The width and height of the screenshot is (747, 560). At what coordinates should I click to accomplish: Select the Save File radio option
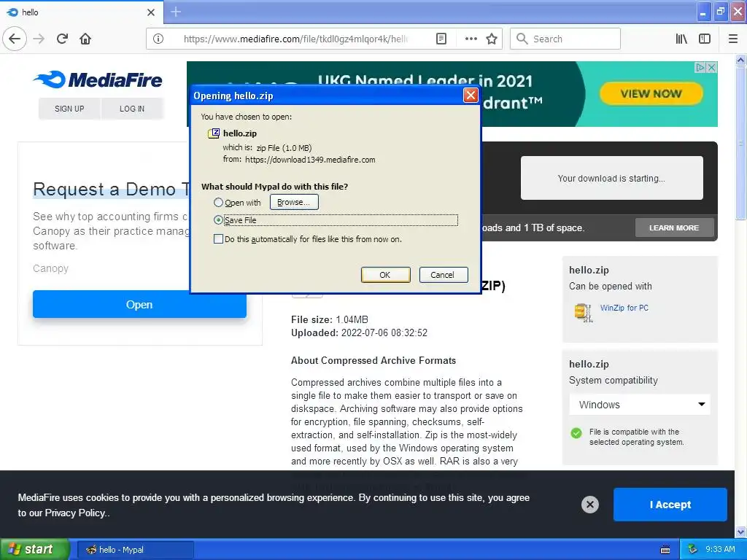coord(218,220)
